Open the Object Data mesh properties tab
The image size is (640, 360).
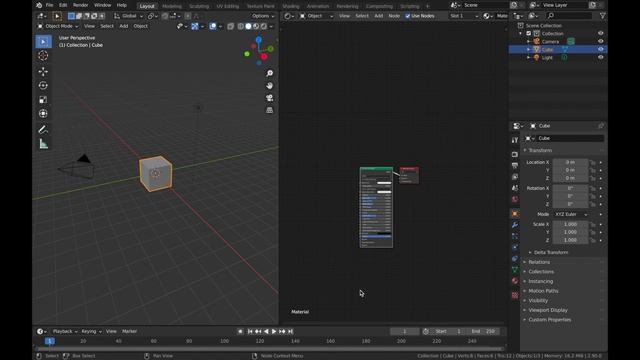[x=515, y=270]
